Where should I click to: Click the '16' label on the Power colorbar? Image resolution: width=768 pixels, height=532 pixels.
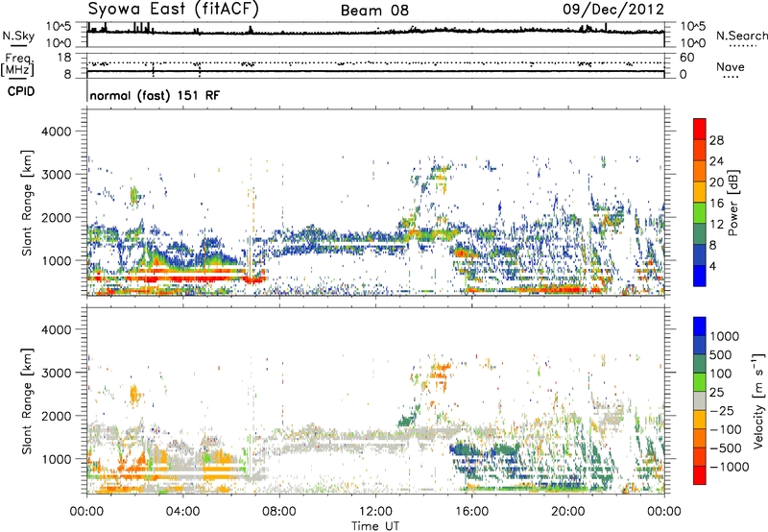pos(716,204)
